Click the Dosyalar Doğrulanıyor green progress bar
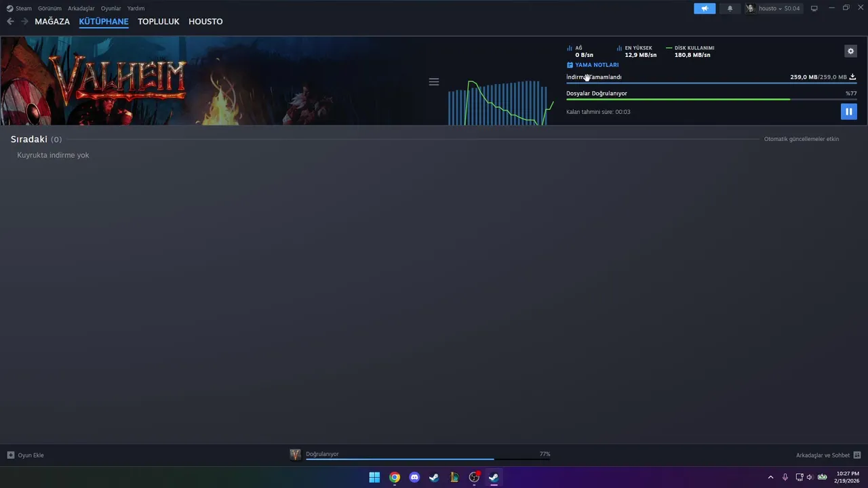Viewport: 868px width, 488px height. point(711,99)
